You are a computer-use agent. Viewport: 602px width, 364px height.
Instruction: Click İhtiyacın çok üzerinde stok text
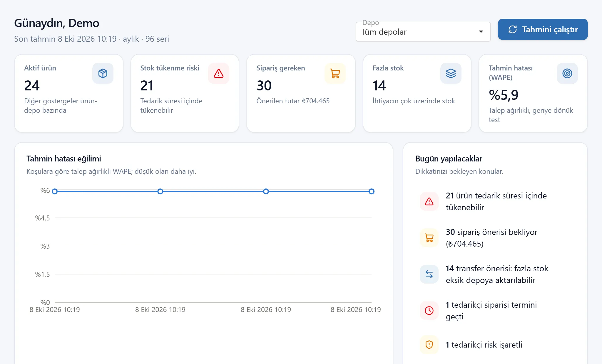414,101
